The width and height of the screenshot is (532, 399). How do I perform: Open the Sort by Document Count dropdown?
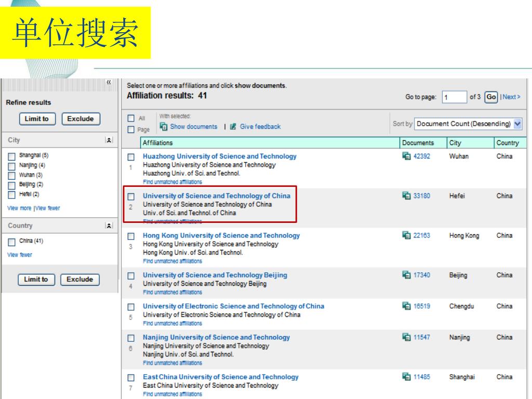click(x=468, y=124)
